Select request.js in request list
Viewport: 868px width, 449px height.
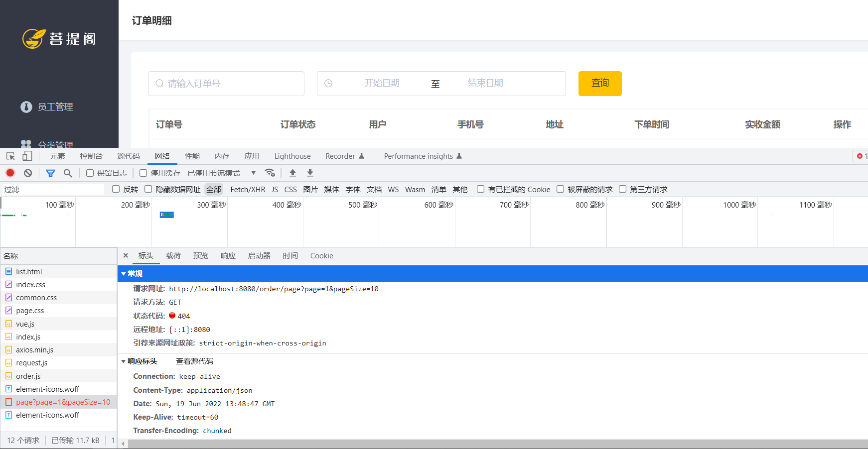pos(58,362)
